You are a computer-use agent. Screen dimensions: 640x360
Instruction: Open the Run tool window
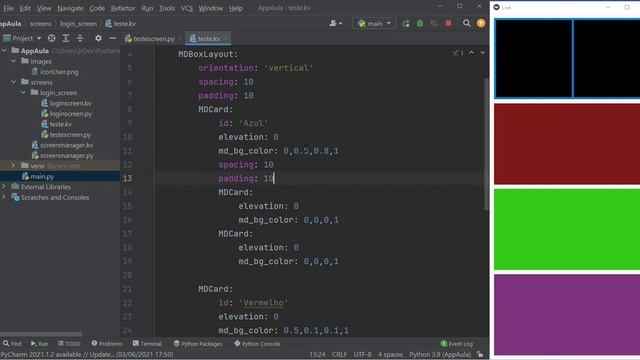coord(40,344)
